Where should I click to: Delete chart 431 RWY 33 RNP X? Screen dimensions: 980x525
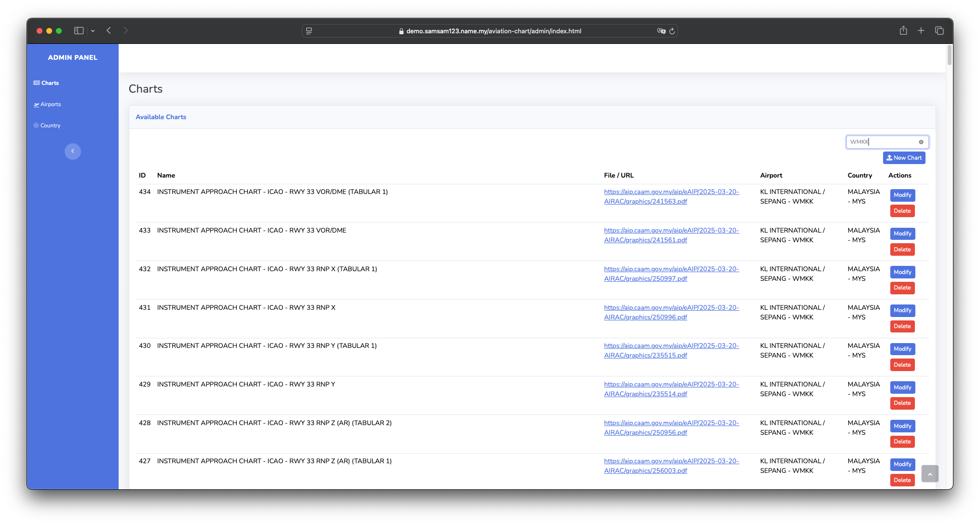coord(902,326)
